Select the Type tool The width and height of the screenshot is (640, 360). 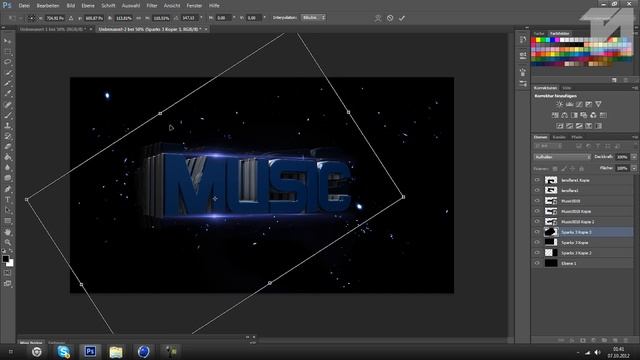8,200
